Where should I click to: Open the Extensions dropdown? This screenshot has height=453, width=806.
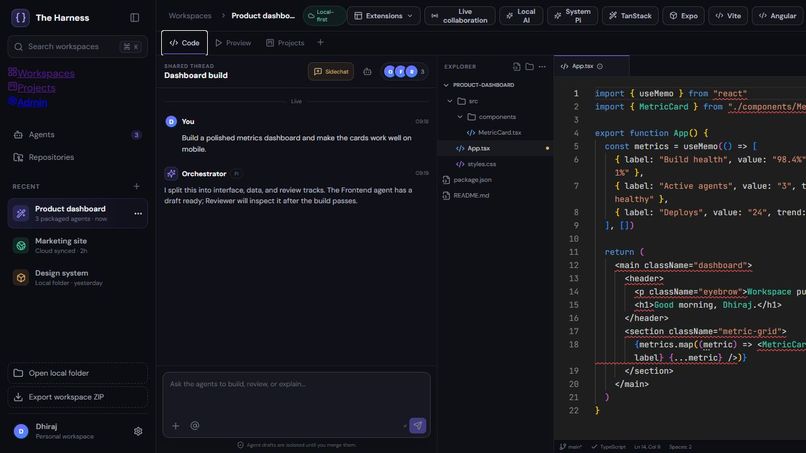pyautogui.click(x=383, y=16)
